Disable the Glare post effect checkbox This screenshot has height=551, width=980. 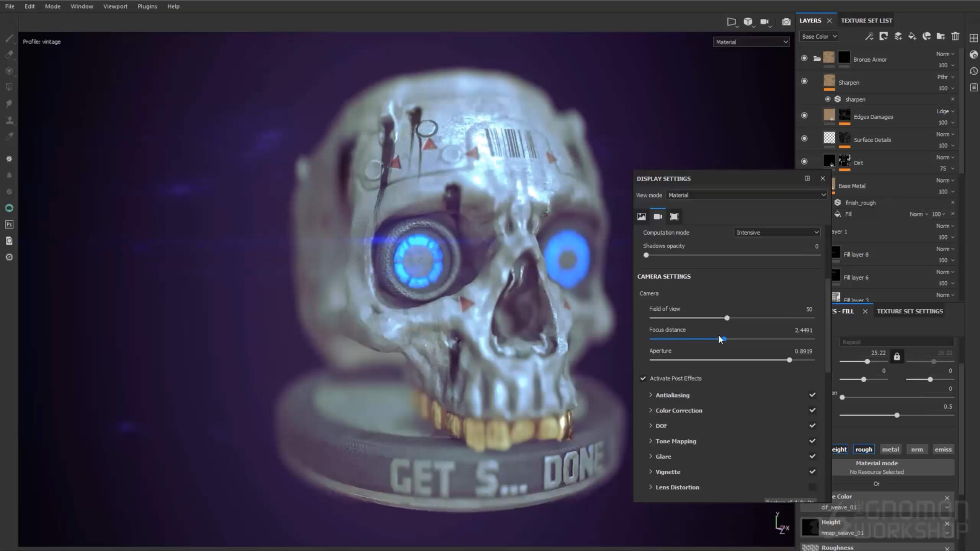coord(812,456)
